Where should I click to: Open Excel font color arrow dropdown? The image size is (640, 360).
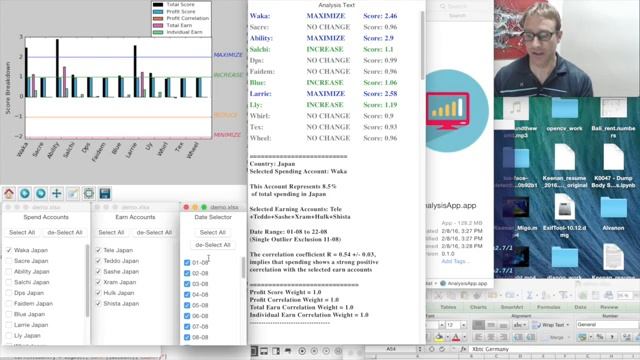click(x=464, y=338)
